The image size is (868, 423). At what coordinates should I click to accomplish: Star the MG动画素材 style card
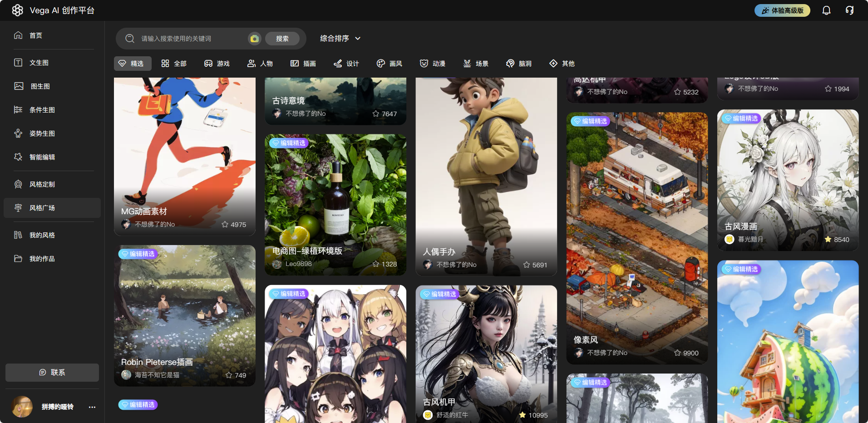pyautogui.click(x=225, y=224)
